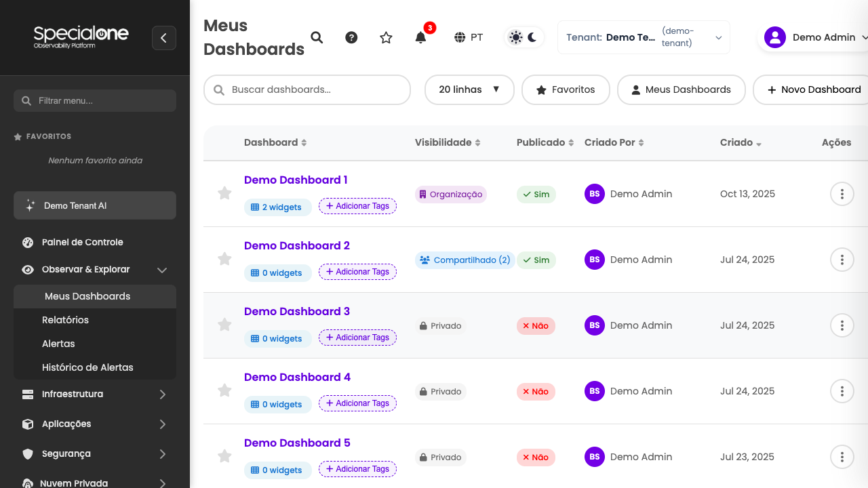The height and width of the screenshot is (488, 868).
Task: Click the Meus Dashboards filter button
Action: pyautogui.click(x=681, y=89)
